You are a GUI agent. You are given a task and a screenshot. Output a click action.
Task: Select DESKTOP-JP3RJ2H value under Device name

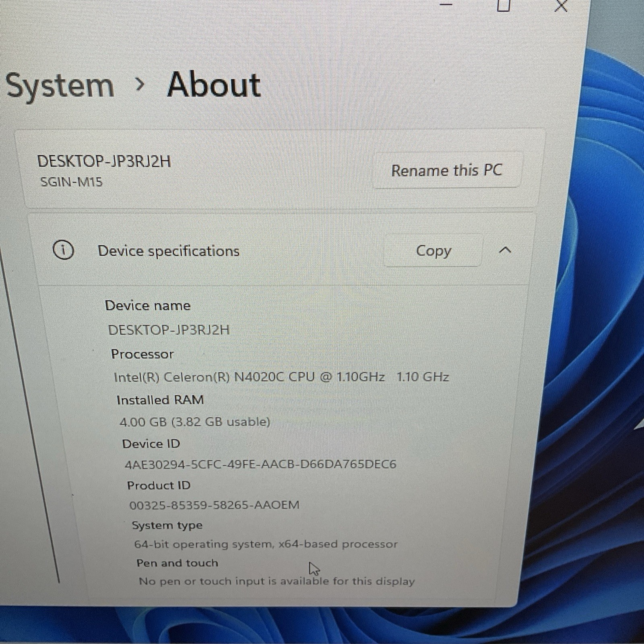point(169,330)
